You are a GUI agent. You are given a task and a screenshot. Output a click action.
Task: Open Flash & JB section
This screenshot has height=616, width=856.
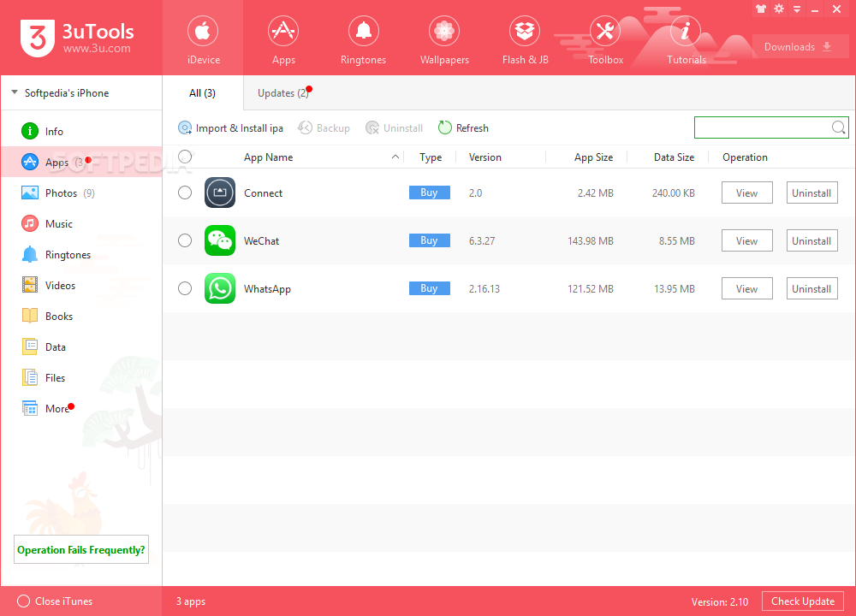click(525, 38)
